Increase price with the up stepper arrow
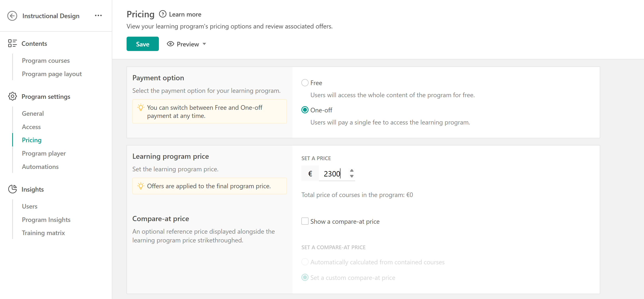The height and width of the screenshot is (299, 644). click(x=352, y=170)
